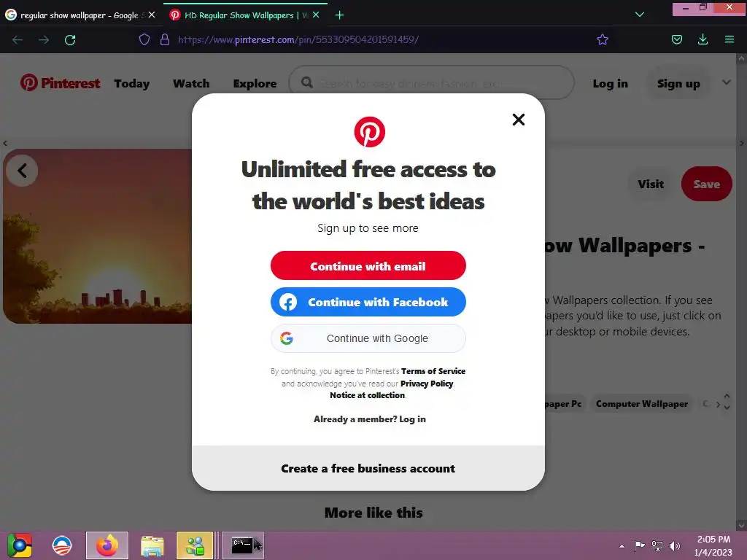
Task: Create a free business account
Action: pyautogui.click(x=368, y=469)
